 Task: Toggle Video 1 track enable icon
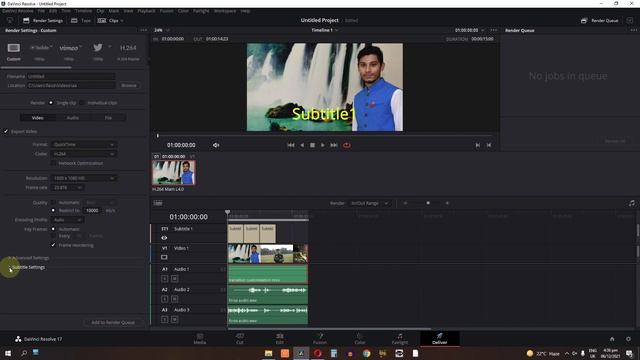164,257
